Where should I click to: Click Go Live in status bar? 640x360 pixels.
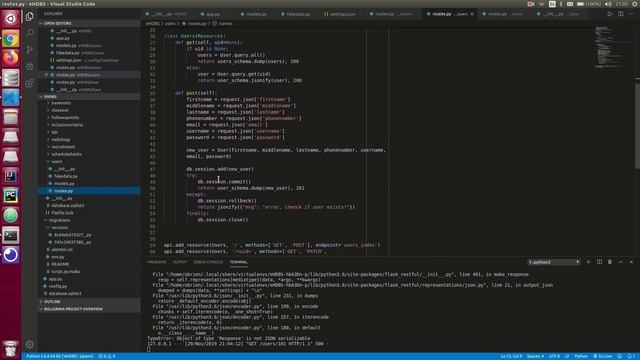click(602, 356)
